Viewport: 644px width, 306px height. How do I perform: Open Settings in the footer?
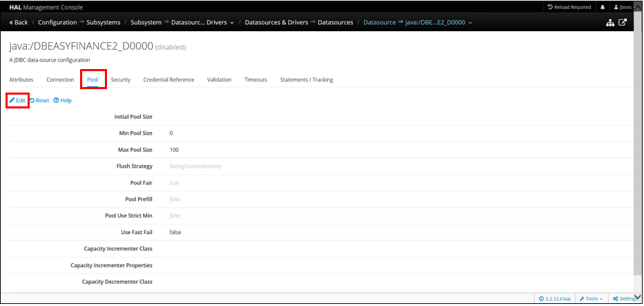coord(625,298)
